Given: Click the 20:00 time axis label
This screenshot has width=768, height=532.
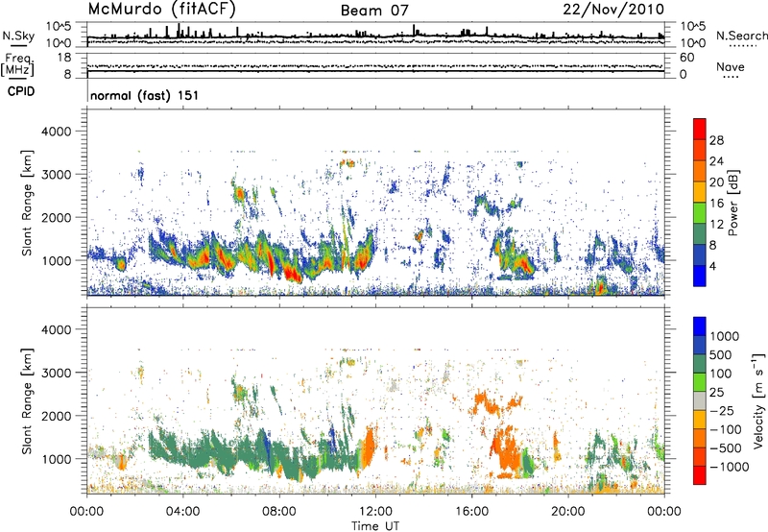Looking at the screenshot, I should point(567,512).
